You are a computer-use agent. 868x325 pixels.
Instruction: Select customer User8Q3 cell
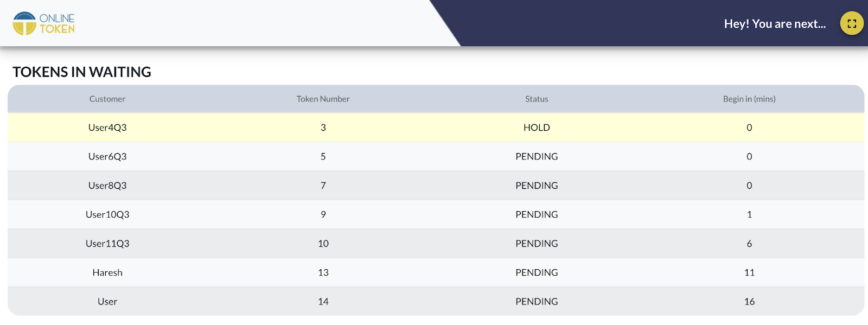click(107, 186)
